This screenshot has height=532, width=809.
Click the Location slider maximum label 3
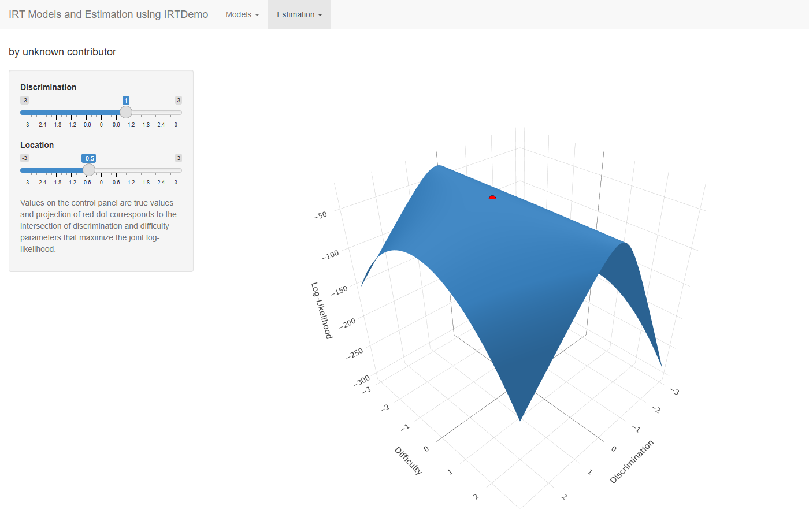pos(179,158)
